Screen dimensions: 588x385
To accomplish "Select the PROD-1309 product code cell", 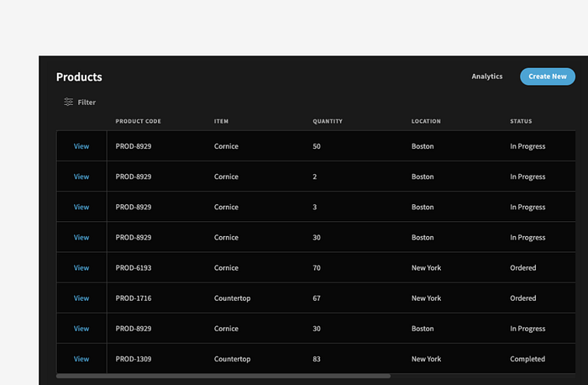I will [x=133, y=359].
